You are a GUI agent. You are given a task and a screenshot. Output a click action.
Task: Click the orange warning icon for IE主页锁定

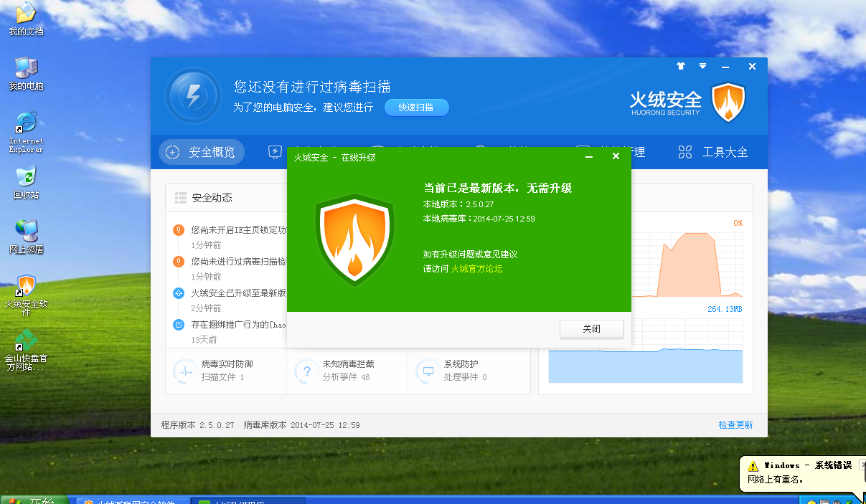tap(179, 230)
